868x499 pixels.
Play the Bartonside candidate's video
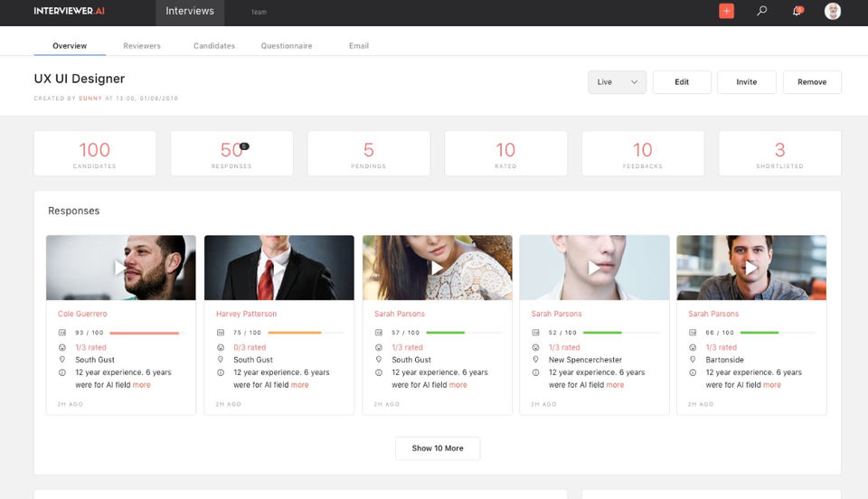[751, 268]
